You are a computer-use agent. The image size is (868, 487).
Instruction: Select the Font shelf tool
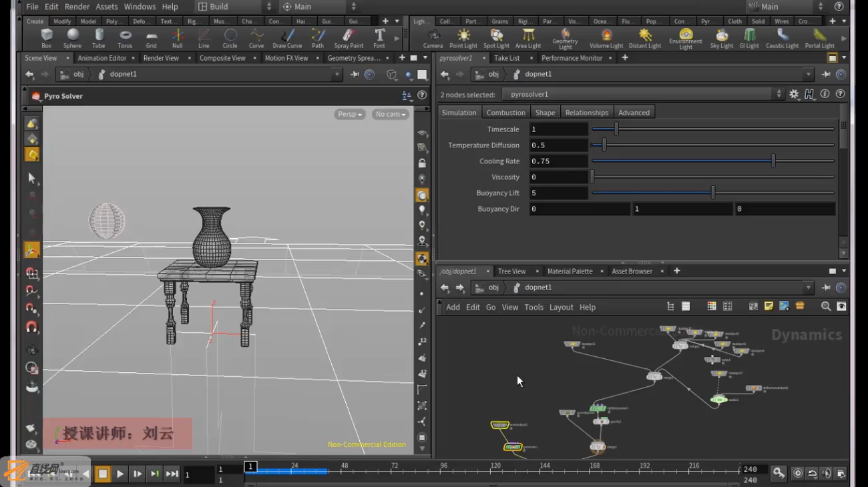click(x=379, y=38)
